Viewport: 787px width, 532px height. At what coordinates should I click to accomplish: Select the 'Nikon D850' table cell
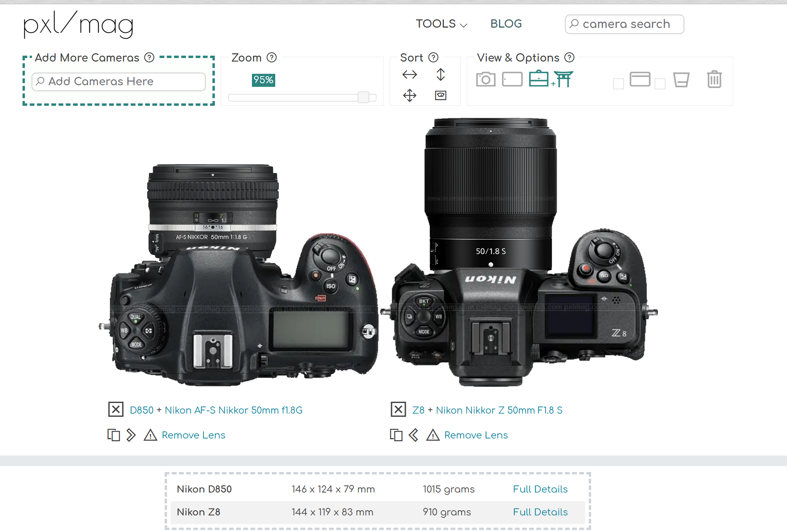tap(204, 489)
